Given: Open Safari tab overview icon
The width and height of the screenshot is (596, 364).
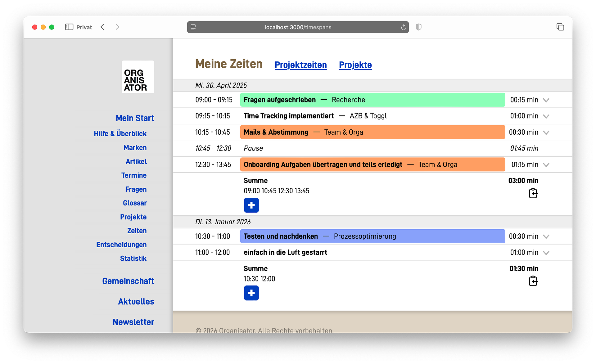Looking at the screenshot, I should (560, 27).
